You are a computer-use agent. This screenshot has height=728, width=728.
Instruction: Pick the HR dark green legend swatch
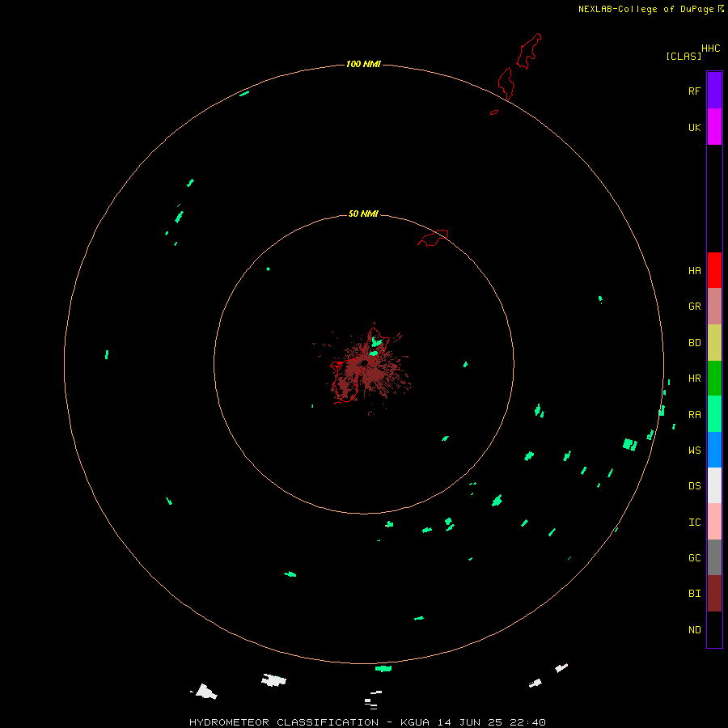pos(714,379)
